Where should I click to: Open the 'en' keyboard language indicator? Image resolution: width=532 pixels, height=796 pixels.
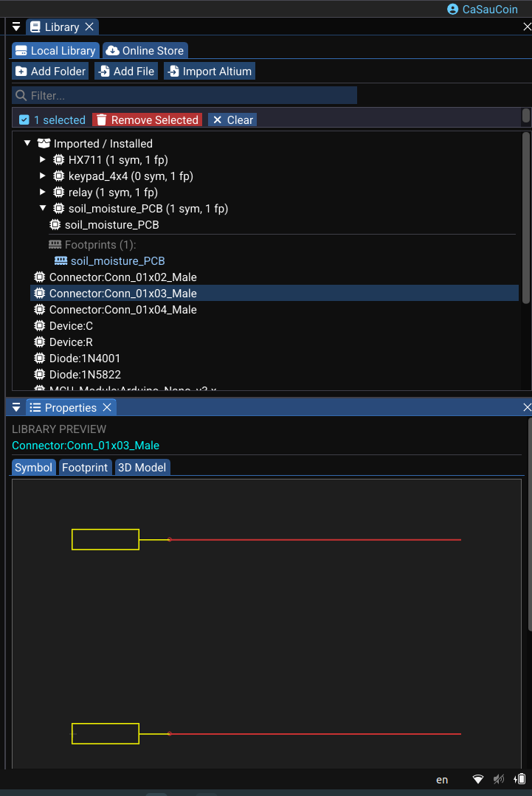click(442, 780)
